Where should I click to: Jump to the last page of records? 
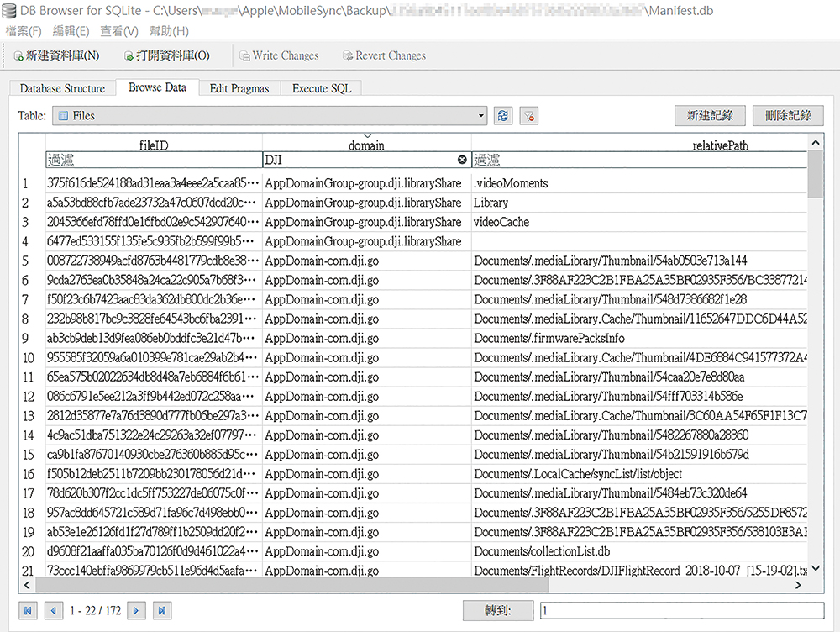pyautogui.click(x=162, y=610)
